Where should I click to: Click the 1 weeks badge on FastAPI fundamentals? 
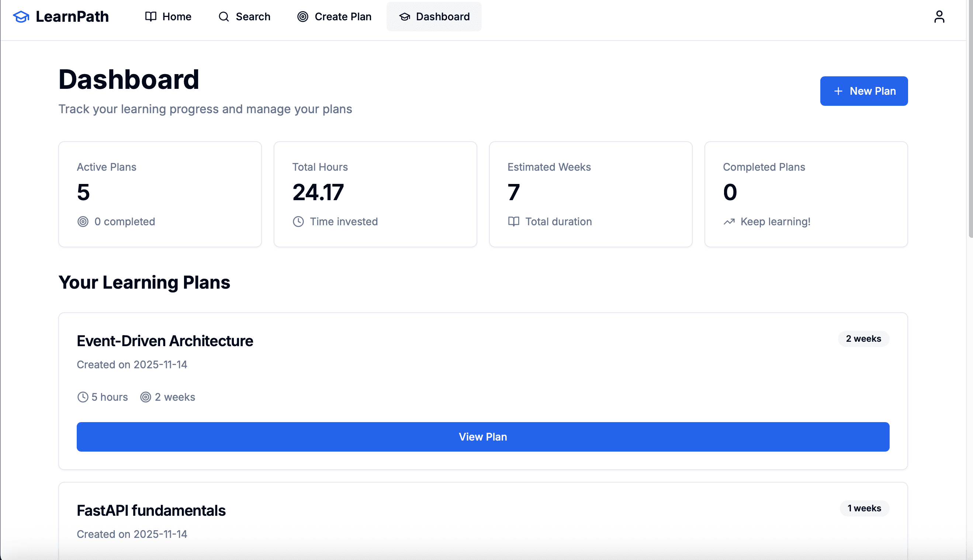(x=864, y=508)
